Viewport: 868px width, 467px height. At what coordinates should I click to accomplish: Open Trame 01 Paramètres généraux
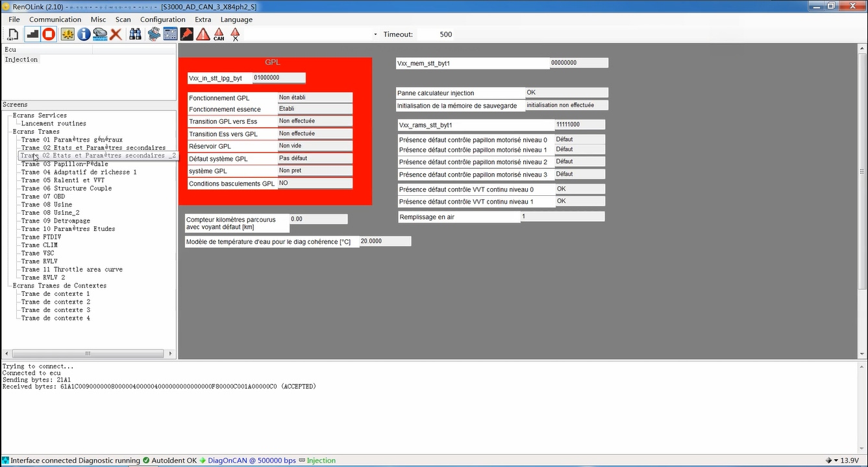click(x=71, y=139)
